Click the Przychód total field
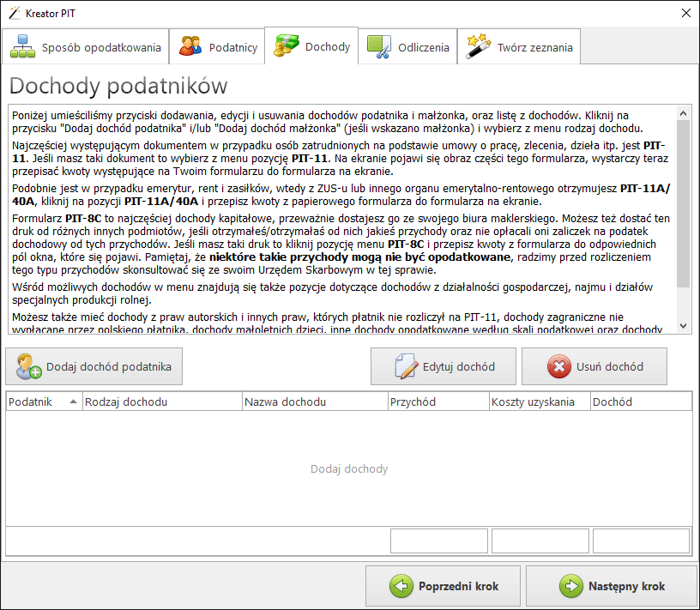The image size is (700, 610). 439,541
